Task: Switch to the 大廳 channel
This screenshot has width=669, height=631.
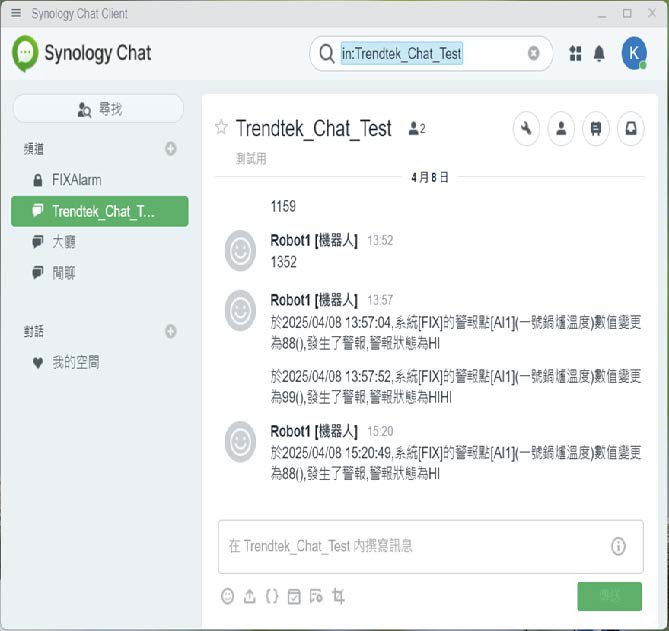Action: pyautogui.click(x=64, y=242)
